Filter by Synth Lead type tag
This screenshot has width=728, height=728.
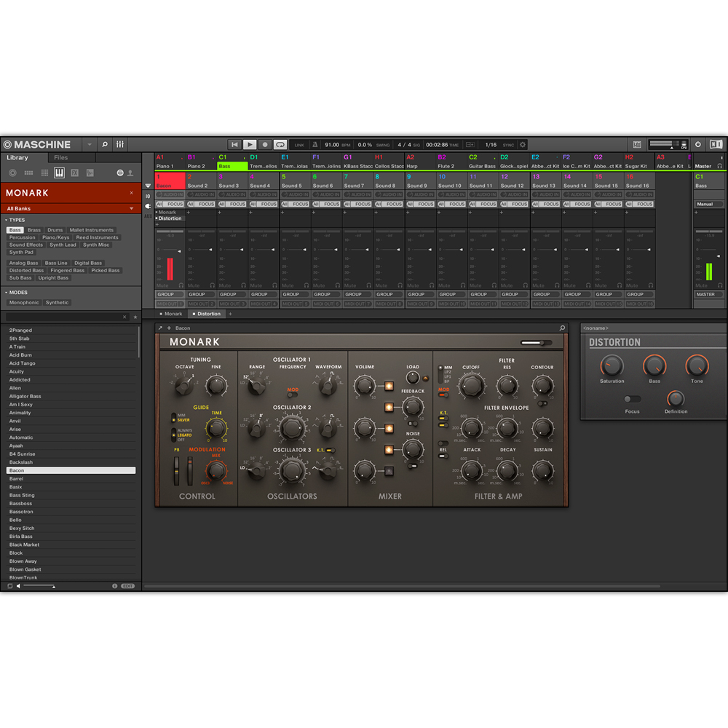(x=63, y=245)
